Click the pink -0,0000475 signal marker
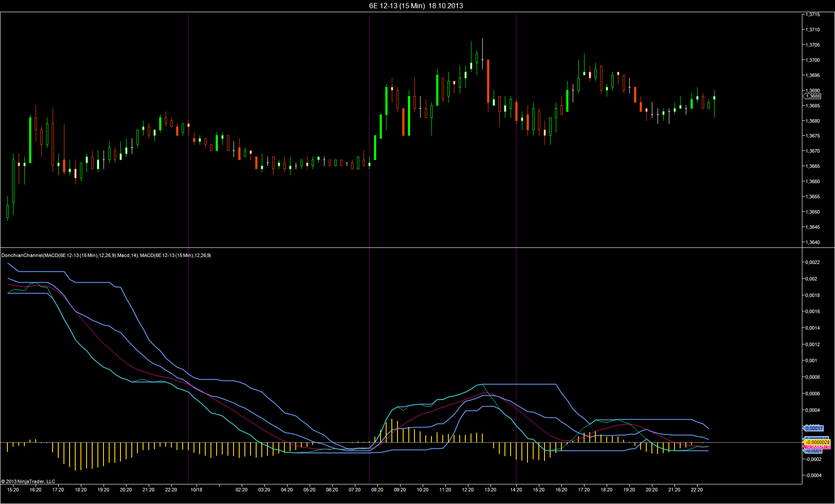 817,447
